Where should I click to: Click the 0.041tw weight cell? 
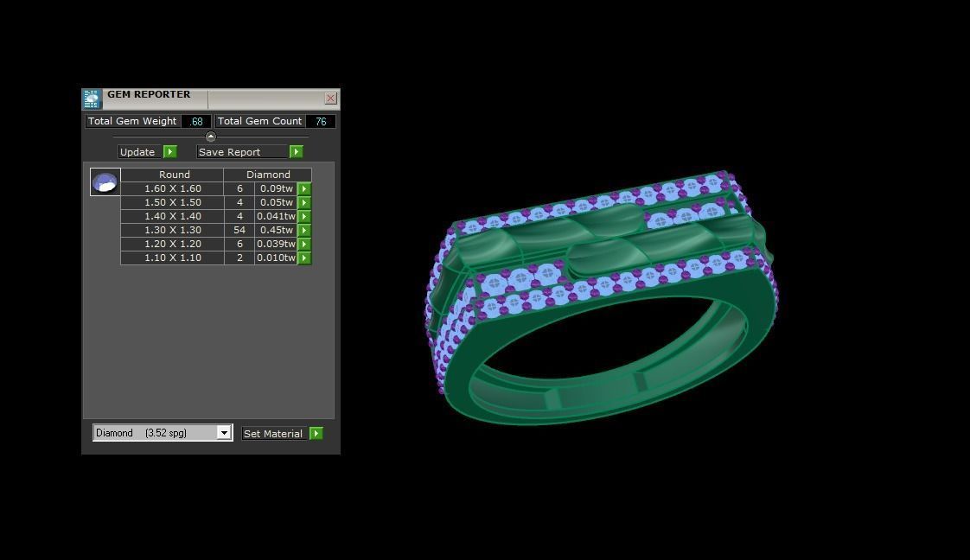click(x=276, y=216)
